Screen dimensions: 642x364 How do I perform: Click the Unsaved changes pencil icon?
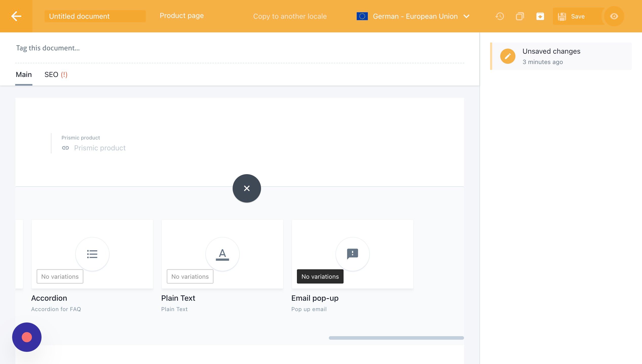[508, 56]
